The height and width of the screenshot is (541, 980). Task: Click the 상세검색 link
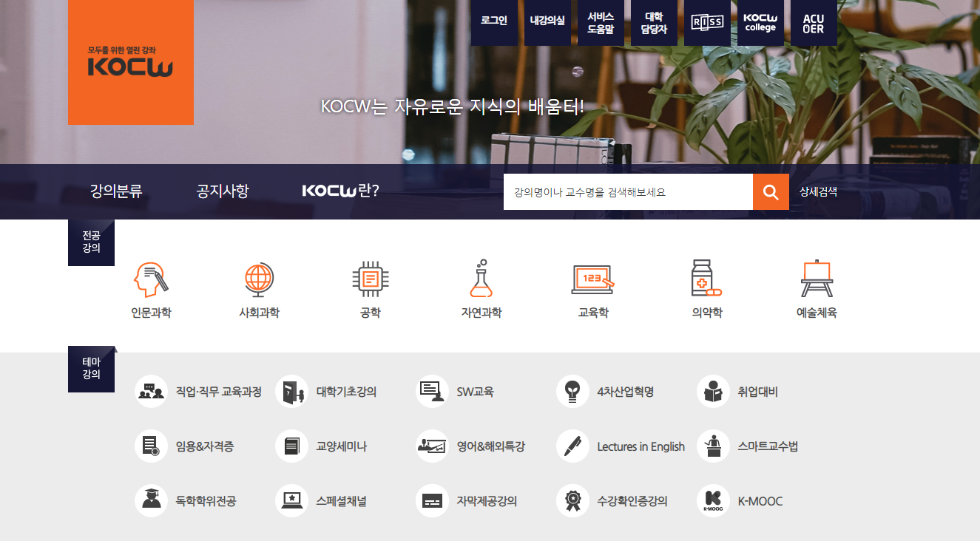point(818,191)
